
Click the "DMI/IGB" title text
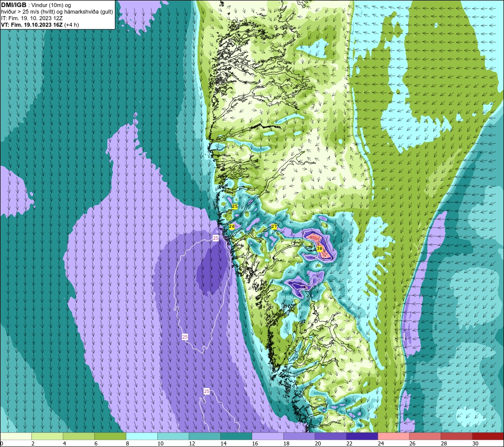click(14, 5)
